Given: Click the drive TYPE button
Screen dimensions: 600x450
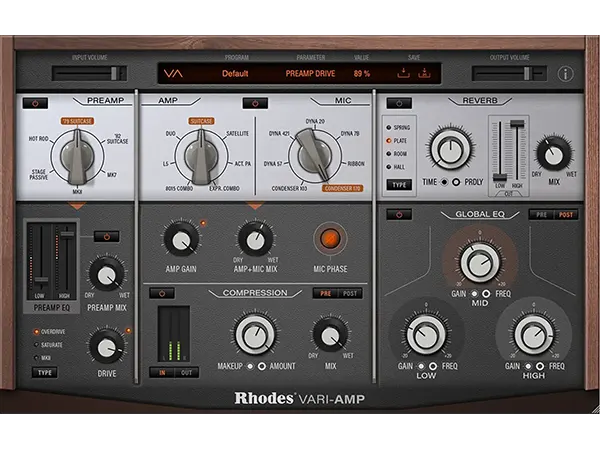Looking at the screenshot, I should (45, 373).
